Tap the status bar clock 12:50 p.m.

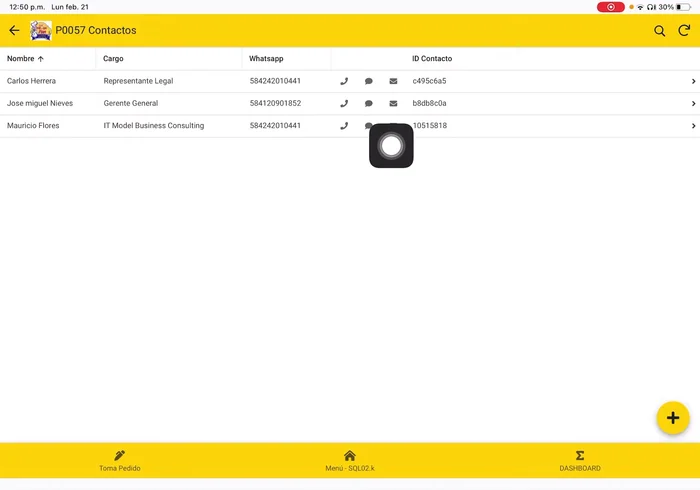pyautogui.click(x=27, y=7)
